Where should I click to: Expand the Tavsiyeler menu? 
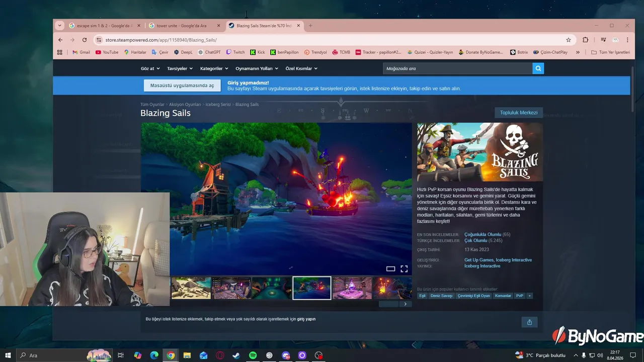180,68
